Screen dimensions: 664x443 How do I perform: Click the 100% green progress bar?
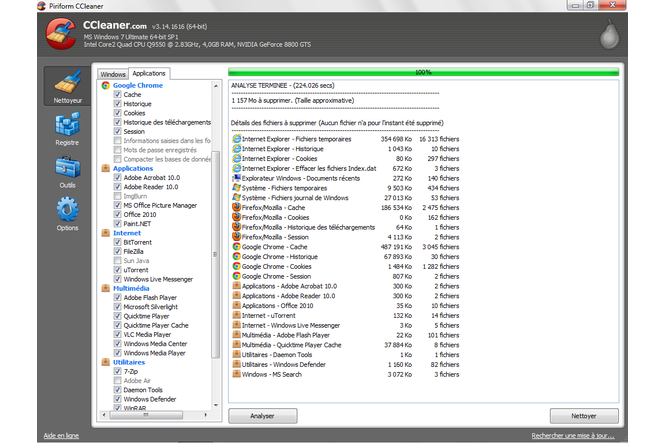pos(423,72)
